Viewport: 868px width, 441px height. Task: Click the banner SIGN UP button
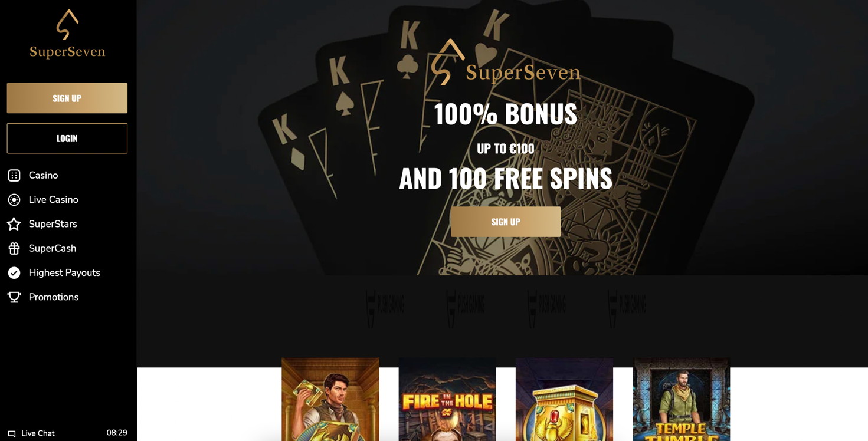coord(506,222)
